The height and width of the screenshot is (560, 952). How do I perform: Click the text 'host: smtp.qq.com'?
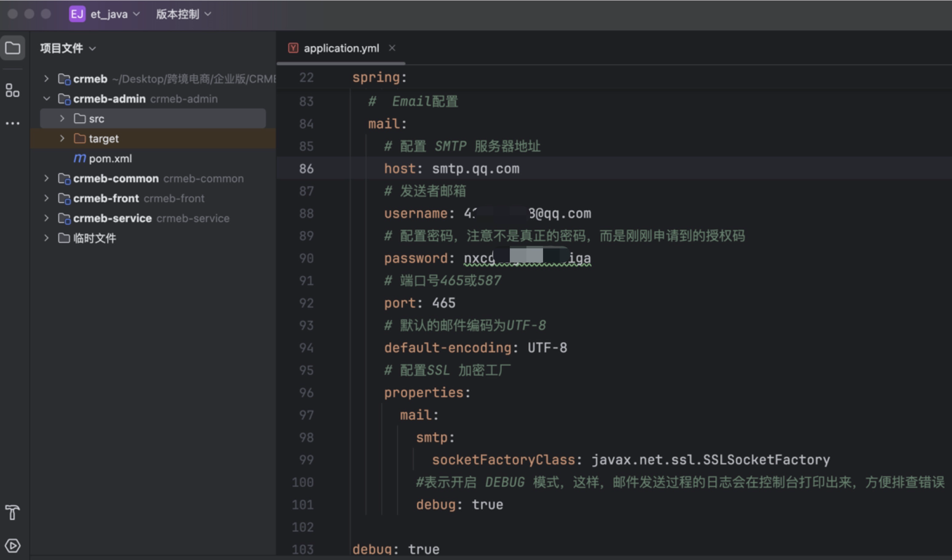tap(451, 168)
